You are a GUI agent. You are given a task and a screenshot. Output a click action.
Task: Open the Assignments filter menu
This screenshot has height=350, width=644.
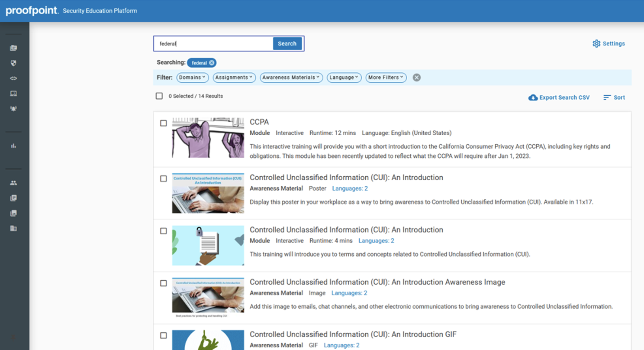point(234,78)
